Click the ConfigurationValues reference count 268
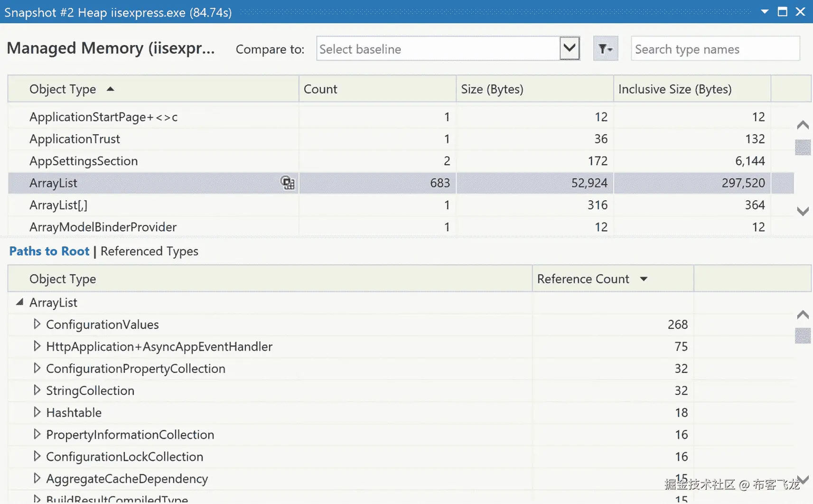813x504 pixels. pyautogui.click(x=678, y=324)
